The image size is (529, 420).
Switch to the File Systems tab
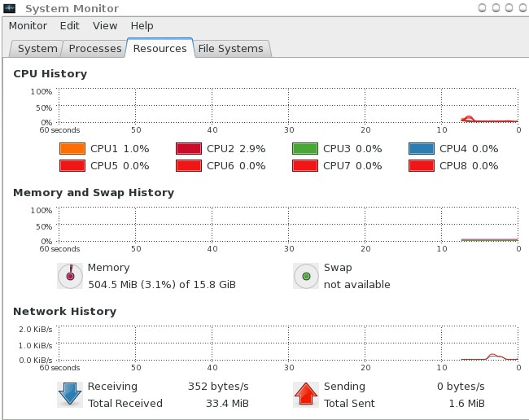[x=231, y=49]
